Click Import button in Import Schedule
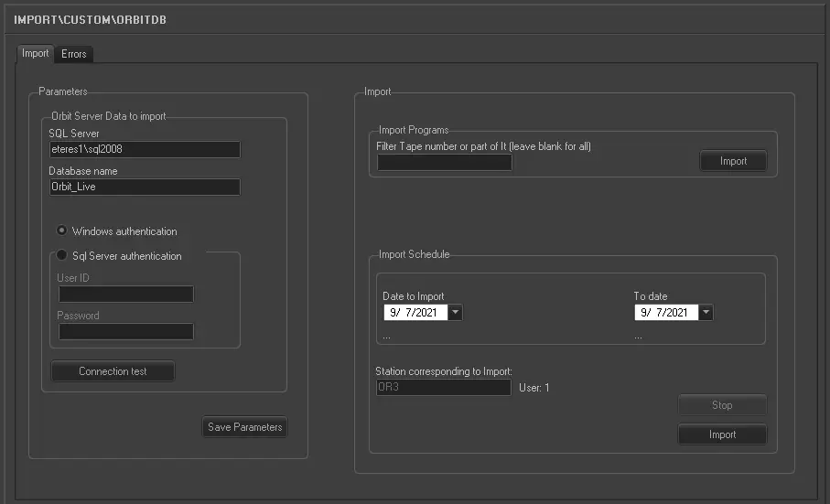Viewport: 830px width, 504px height. point(722,434)
